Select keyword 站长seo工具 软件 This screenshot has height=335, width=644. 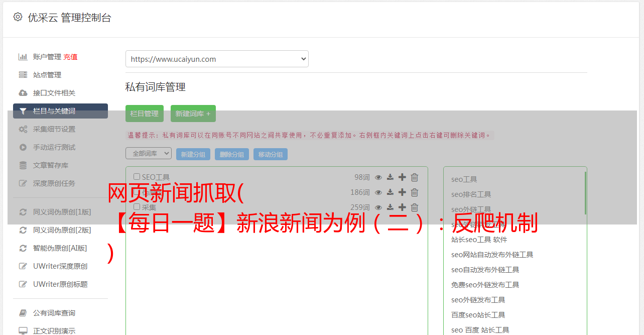click(x=479, y=240)
